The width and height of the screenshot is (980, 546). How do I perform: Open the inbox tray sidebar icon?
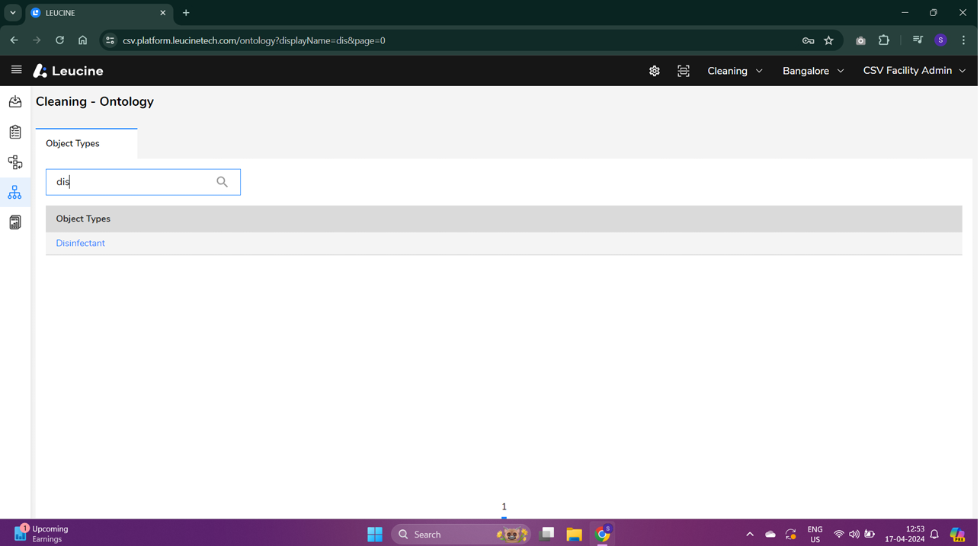click(x=15, y=101)
